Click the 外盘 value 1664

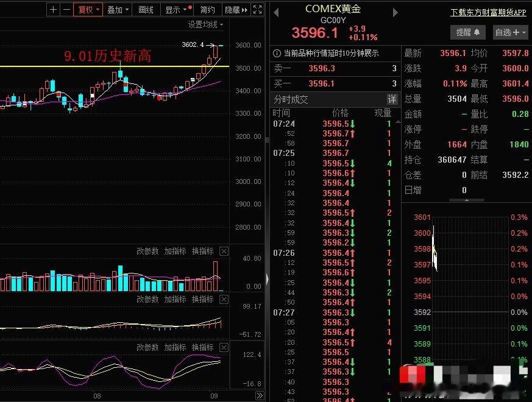tap(457, 144)
